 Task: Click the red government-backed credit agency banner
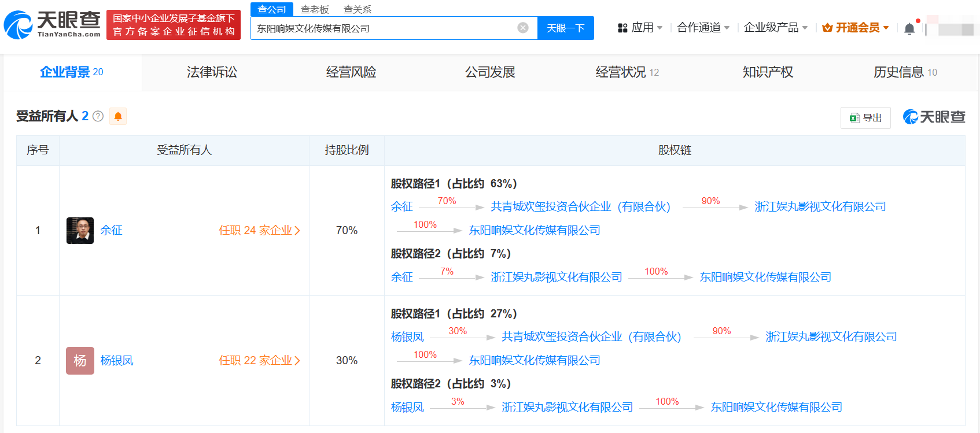[174, 25]
